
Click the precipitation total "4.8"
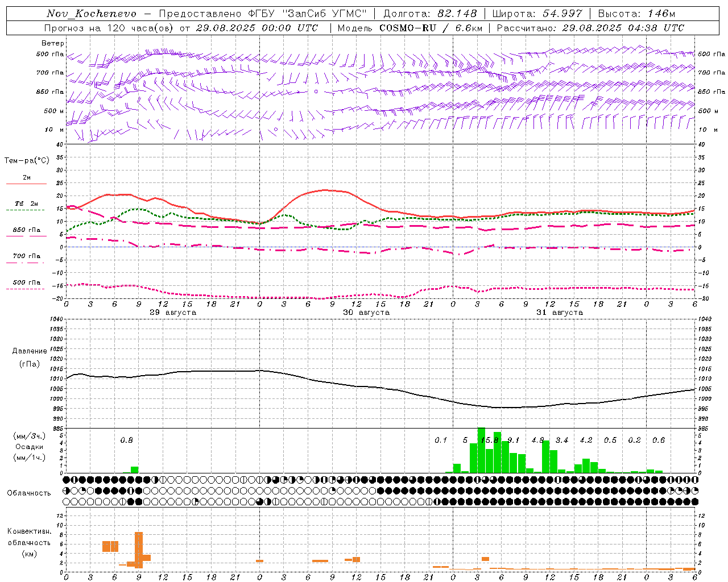pyautogui.click(x=537, y=440)
